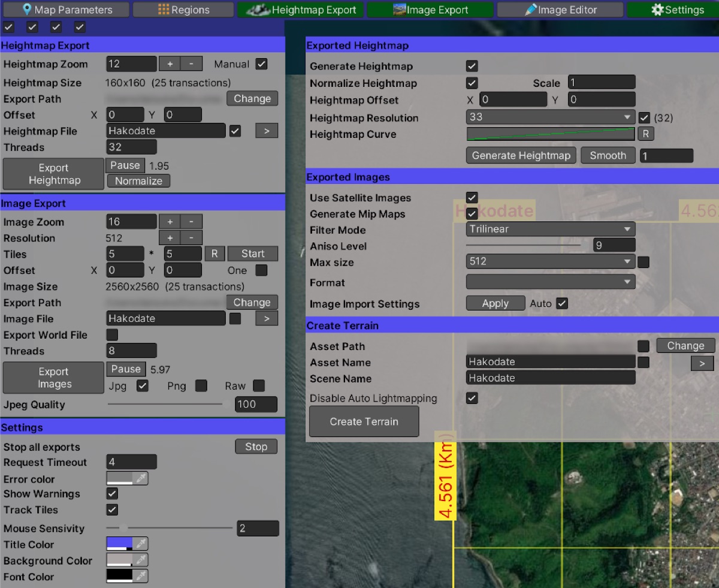Pick Title Color with eyedropper icon
Image resolution: width=719 pixels, height=588 pixels.
140,544
